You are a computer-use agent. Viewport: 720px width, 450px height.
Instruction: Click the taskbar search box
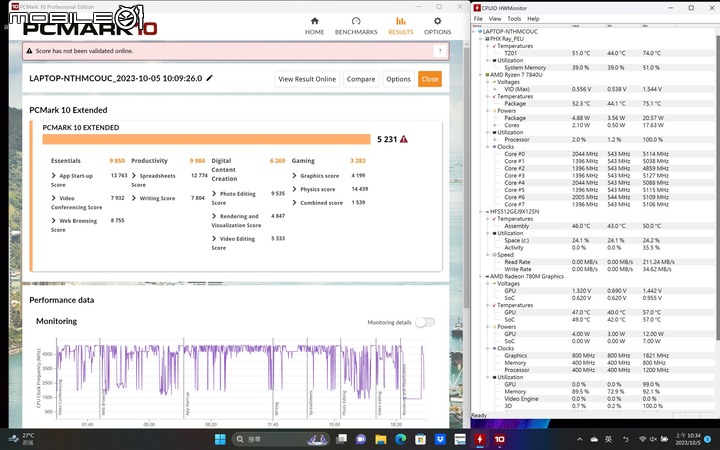tap(281, 439)
